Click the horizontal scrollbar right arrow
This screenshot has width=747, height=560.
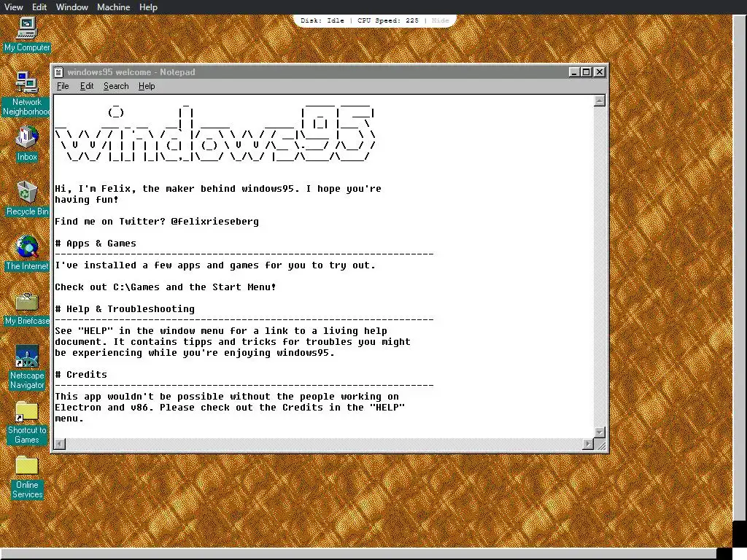[588, 444]
